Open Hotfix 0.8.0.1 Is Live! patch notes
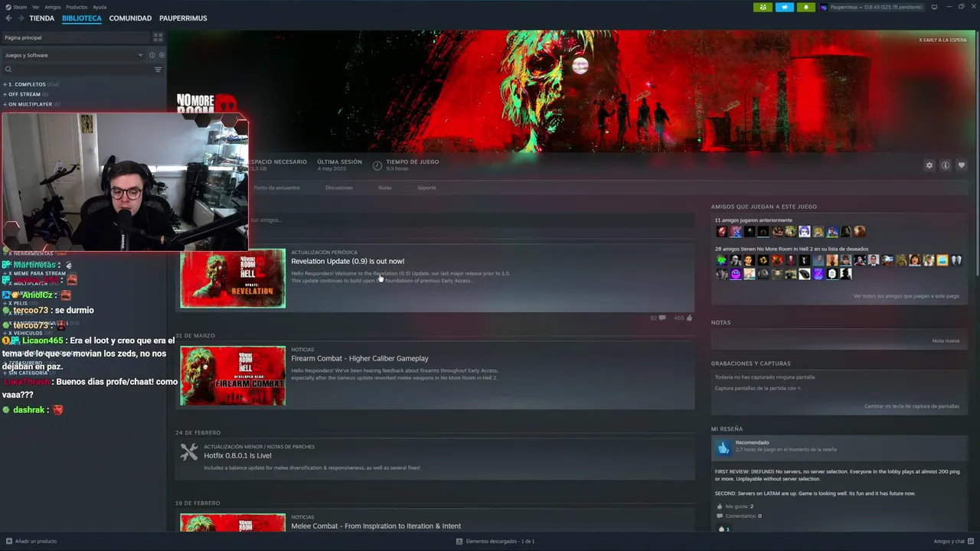Viewport: 980px width, 551px height. point(237,455)
